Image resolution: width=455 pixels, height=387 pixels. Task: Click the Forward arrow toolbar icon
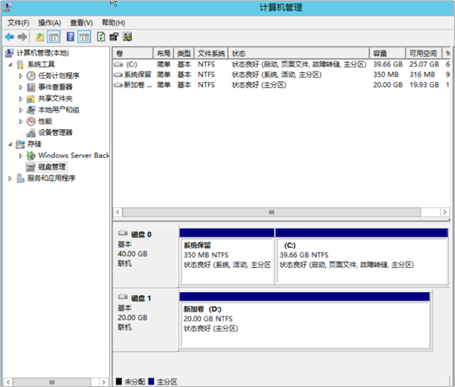[22, 37]
